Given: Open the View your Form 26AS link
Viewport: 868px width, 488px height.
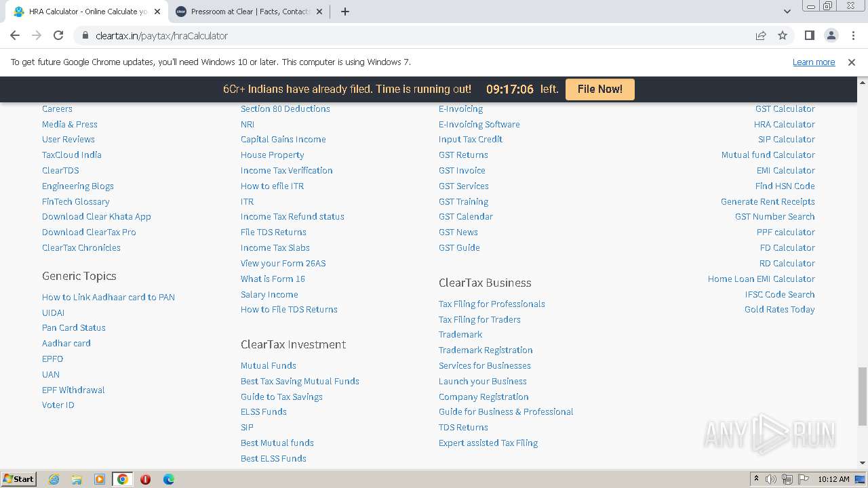Looking at the screenshot, I should tap(283, 263).
